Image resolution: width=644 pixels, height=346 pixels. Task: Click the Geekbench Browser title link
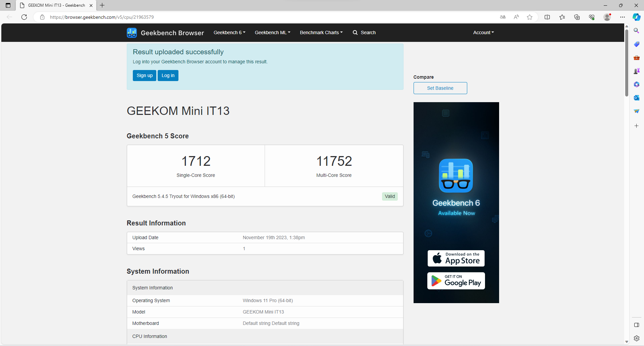(172, 33)
